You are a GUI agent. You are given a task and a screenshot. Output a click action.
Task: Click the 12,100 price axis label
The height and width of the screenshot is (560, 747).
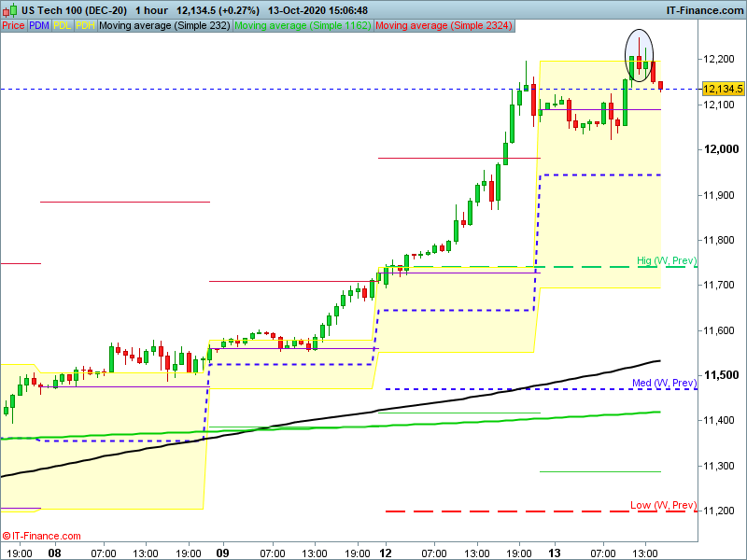coord(719,105)
